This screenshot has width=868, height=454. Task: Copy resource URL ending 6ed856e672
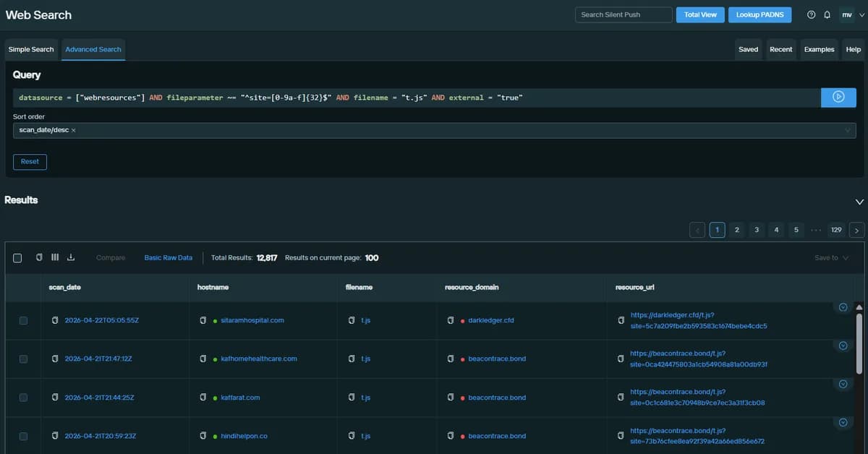point(621,436)
